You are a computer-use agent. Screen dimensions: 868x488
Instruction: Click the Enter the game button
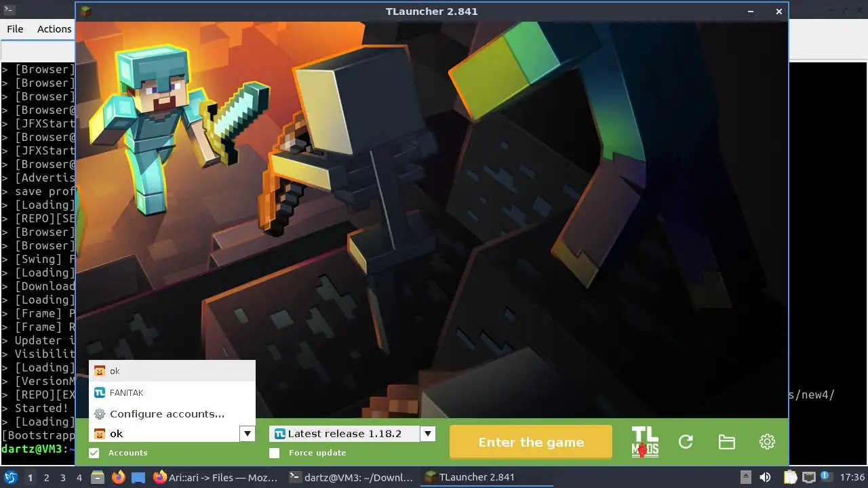coord(531,442)
